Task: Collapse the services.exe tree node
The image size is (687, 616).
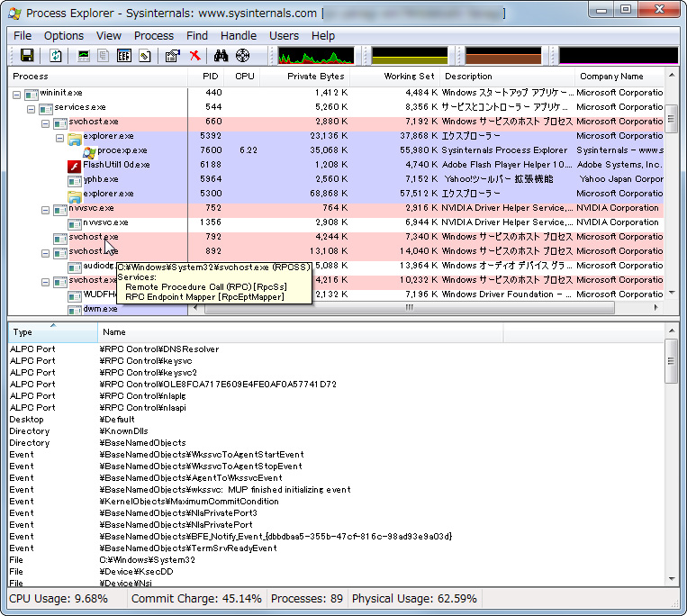Action: point(32,109)
